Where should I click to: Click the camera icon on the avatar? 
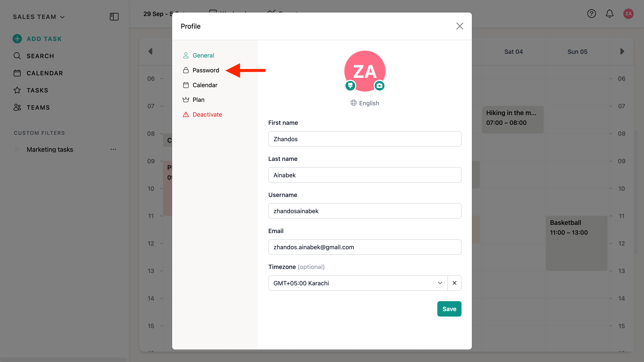click(x=379, y=86)
